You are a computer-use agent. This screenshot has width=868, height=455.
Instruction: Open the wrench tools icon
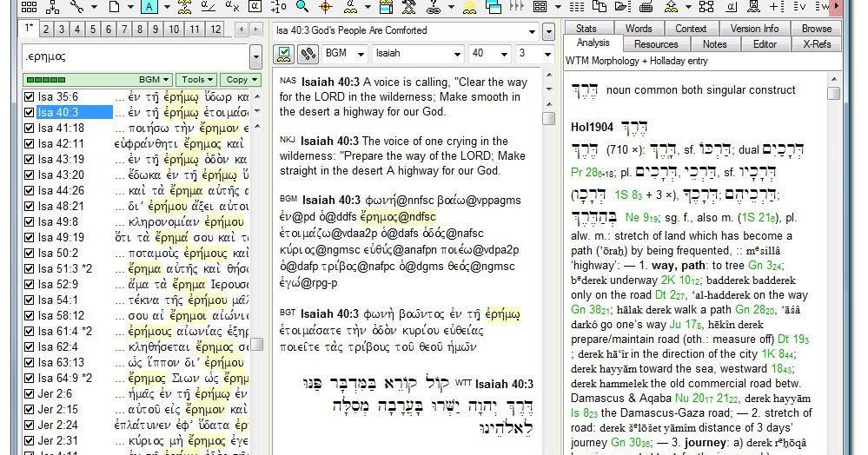[76, 7]
